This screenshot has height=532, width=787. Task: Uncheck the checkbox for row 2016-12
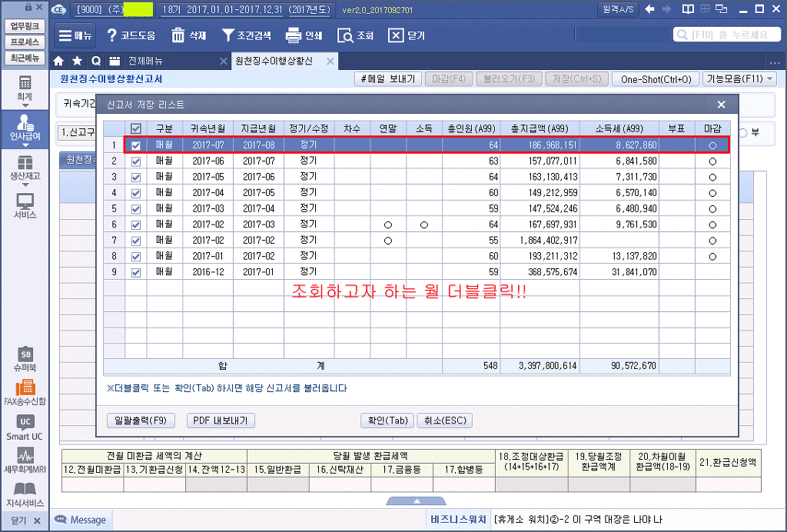pos(136,272)
